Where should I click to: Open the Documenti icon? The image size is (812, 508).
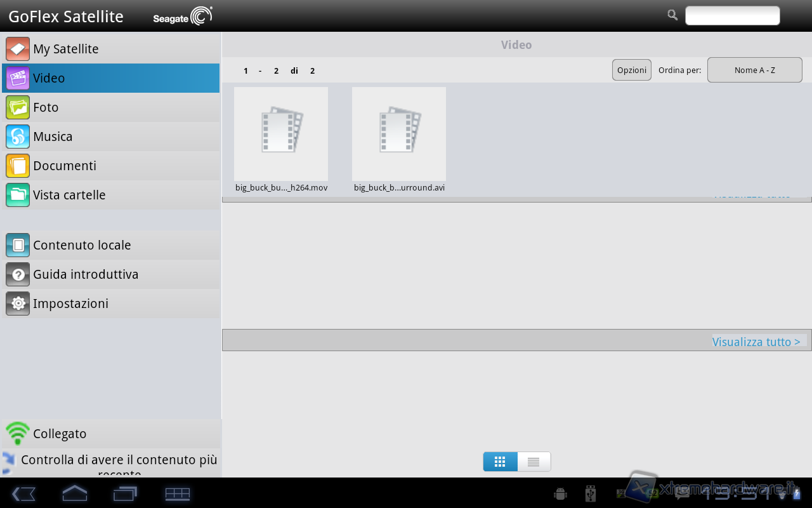[x=18, y=166]
